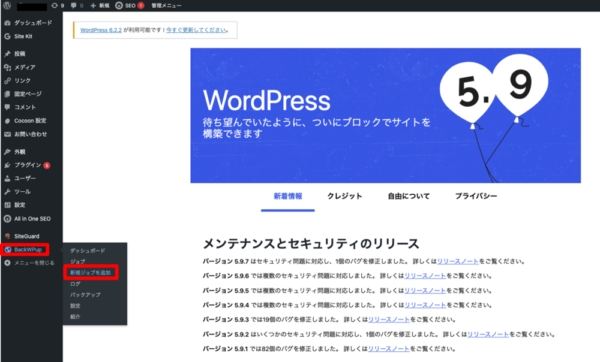The width and height of the screenshot is (600, 362).
Task: Click the WordPress 5.9 balloon banner image
Action: [385, 115]
